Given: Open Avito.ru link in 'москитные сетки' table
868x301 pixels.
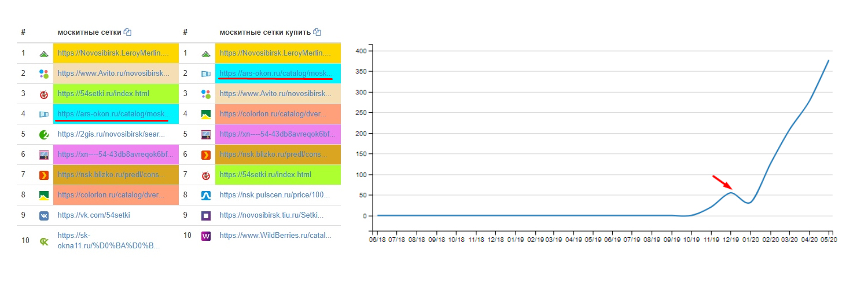Looking at the screenshot, I should (x=113, y=74).
